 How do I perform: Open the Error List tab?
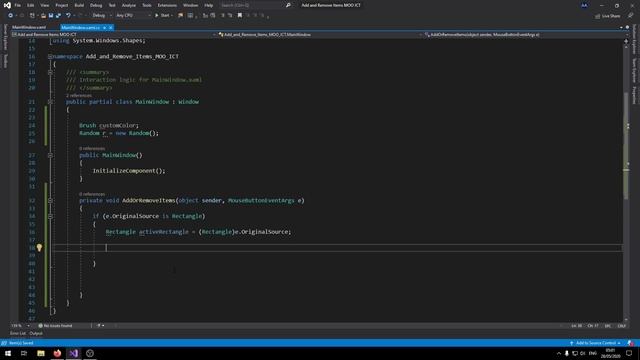pyautogui.click(x=18, y=333)
